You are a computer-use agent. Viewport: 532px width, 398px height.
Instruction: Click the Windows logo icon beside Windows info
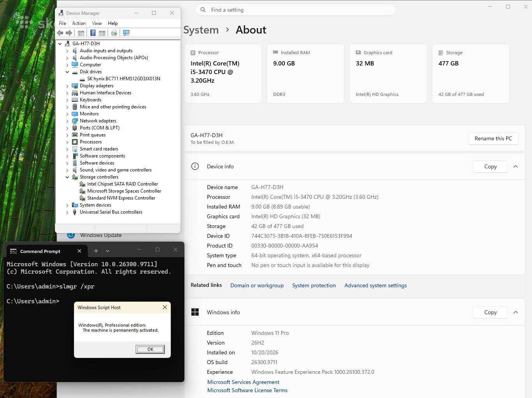click(x=195, y=312)
